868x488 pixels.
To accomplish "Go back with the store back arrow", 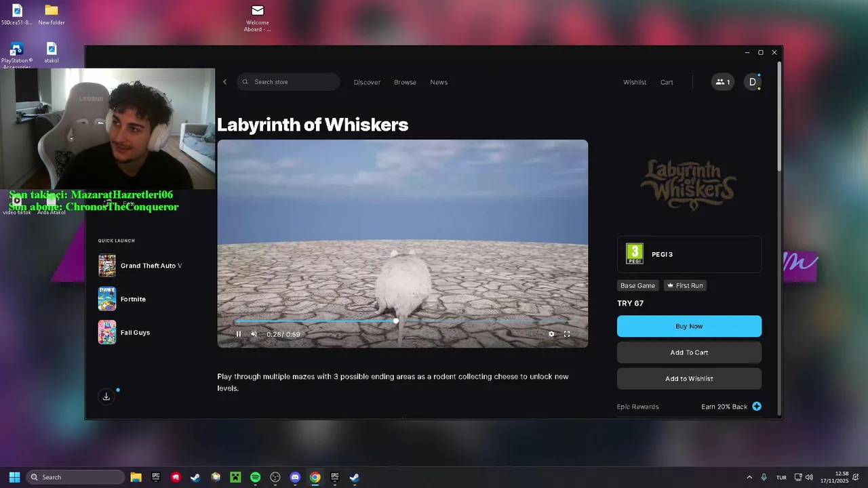I will click(x=225, y=82).
